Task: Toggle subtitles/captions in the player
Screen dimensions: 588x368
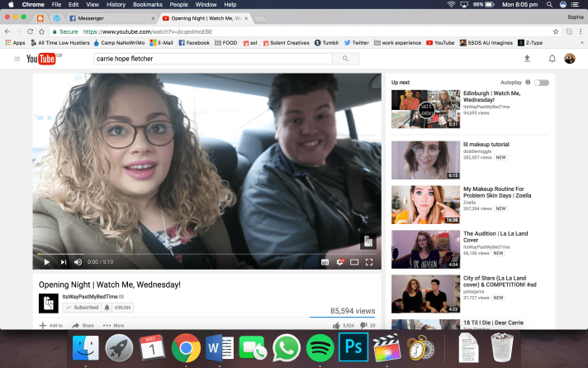Action: (325, 262)
